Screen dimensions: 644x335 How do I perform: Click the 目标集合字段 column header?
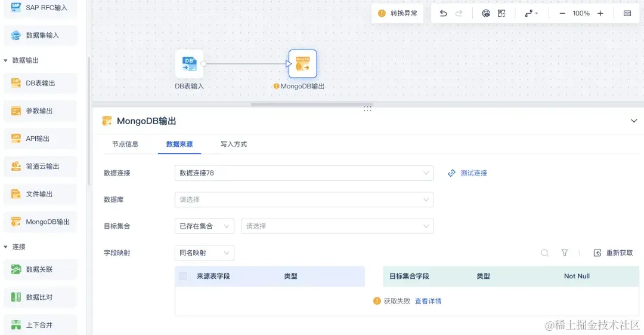click(x=409, y=276)
